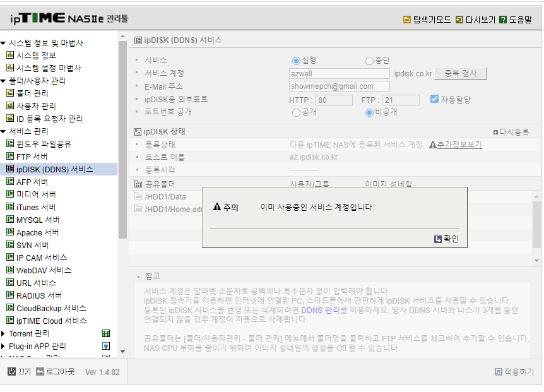This screenshot has width=544, height=392.
Task: Click the 탐색기모드 explorer mode icon
Action: (x=406, y=20)
